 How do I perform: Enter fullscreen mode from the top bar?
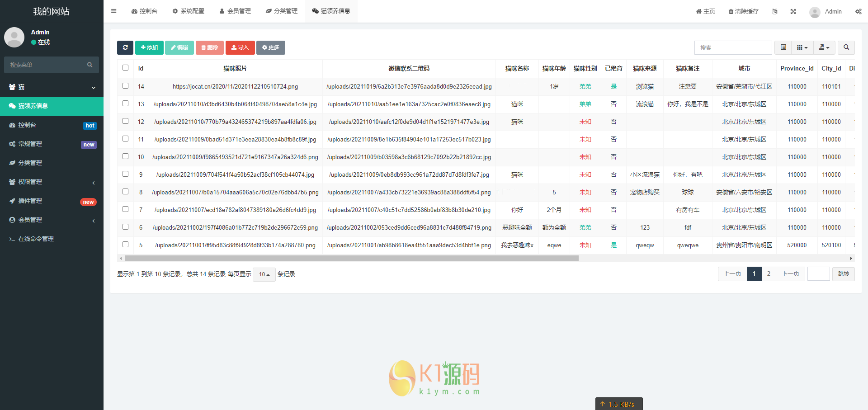pyautogui.click(x=793, y=11)
